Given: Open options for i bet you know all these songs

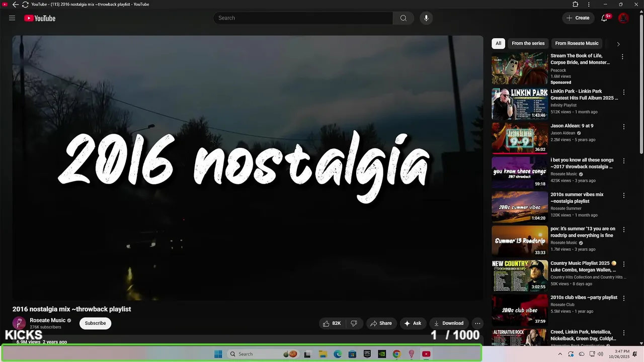Looking at the screenshot, I should pyautogui.click(x=624, y=161).
